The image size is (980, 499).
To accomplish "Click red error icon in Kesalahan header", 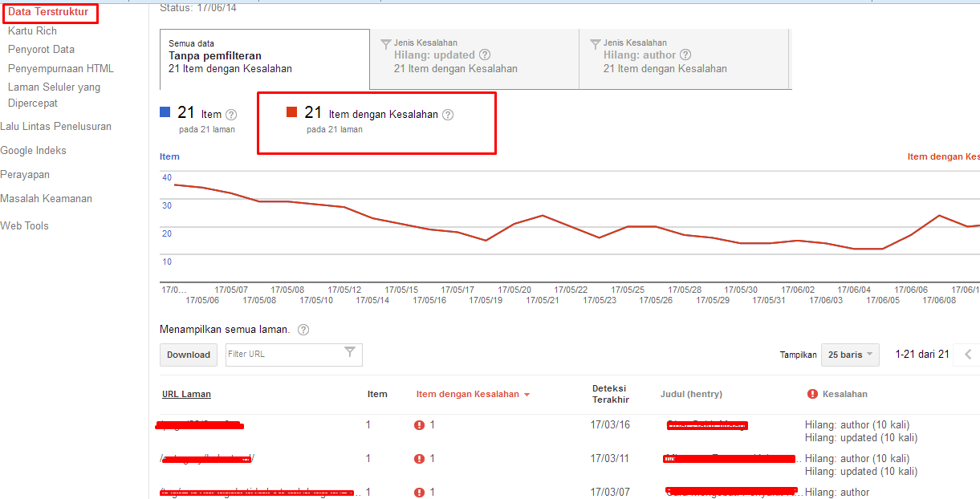I will click(813, 394).
